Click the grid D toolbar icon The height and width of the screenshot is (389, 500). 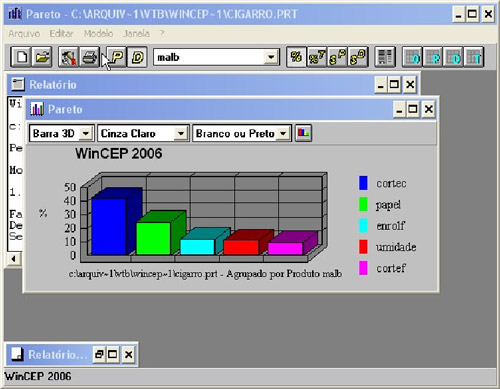pyautogui.click(x=453, y=57)
